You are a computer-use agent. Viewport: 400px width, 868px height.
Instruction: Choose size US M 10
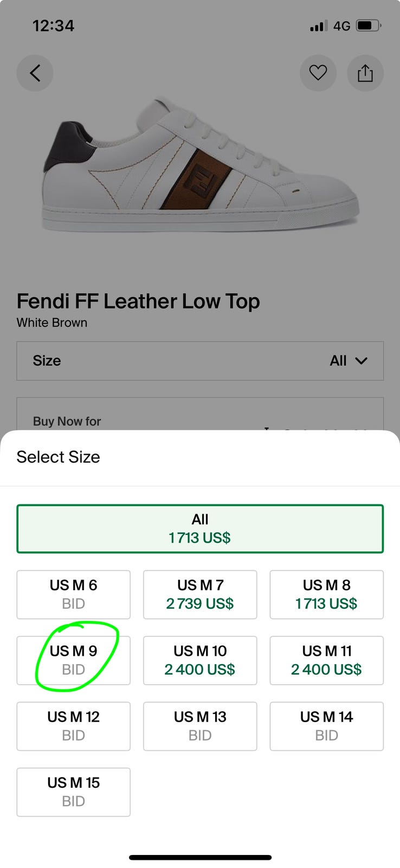[200, 660]
